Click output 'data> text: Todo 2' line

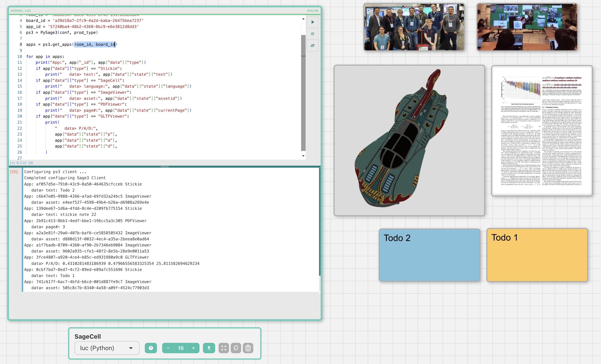coord(53,190)
